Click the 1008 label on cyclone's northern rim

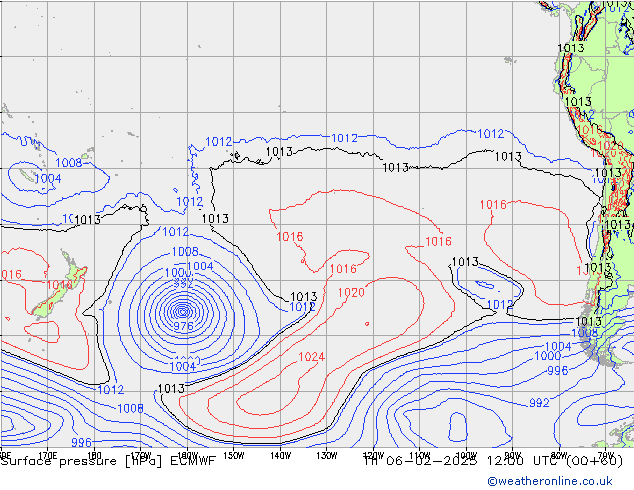point(185,251)
